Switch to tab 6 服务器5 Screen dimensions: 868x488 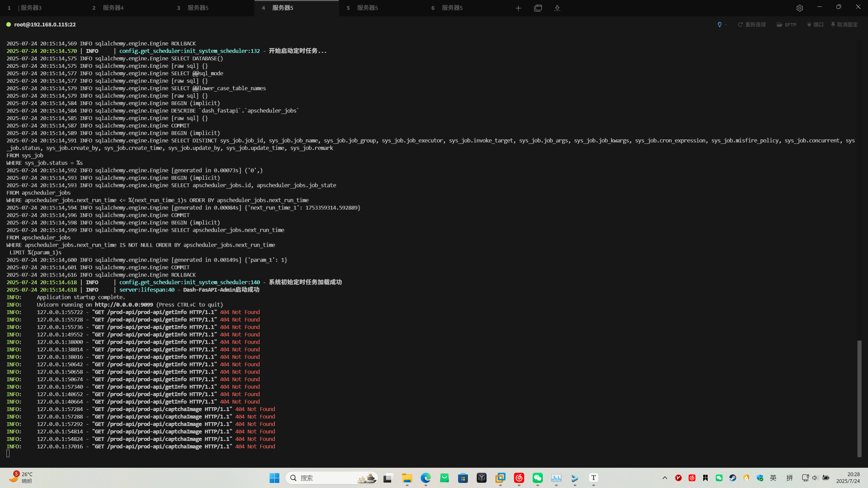[466, 8]
